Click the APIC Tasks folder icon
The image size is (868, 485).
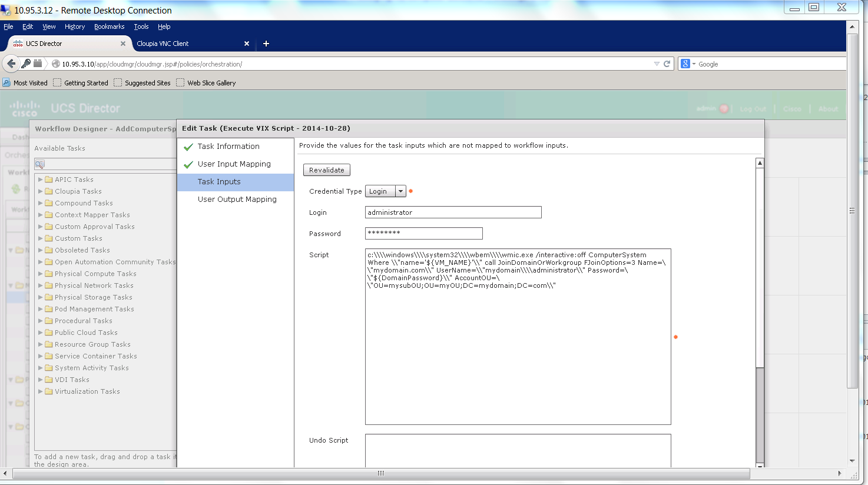click(49, 180)
